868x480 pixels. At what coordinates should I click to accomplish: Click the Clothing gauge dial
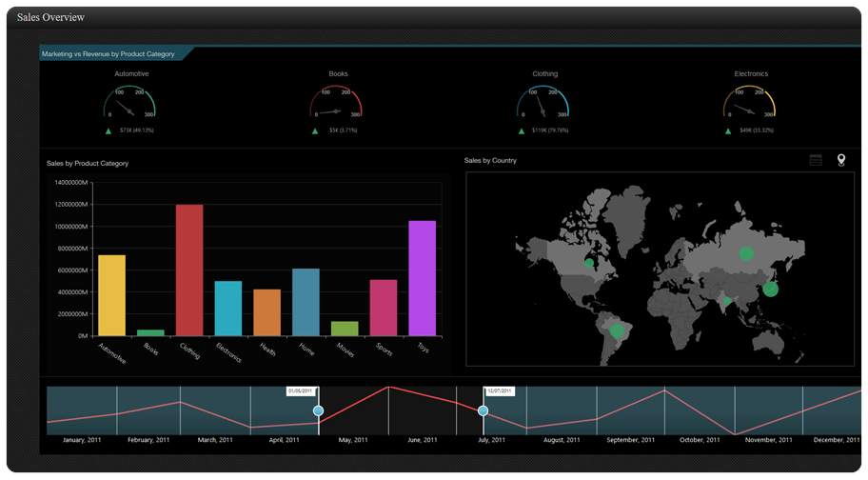tap(544, 102)
